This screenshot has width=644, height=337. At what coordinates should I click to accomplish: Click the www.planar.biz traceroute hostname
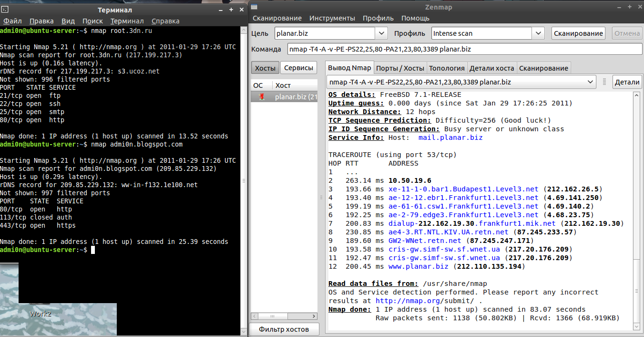pyautogui.click(x=419, y=266)
